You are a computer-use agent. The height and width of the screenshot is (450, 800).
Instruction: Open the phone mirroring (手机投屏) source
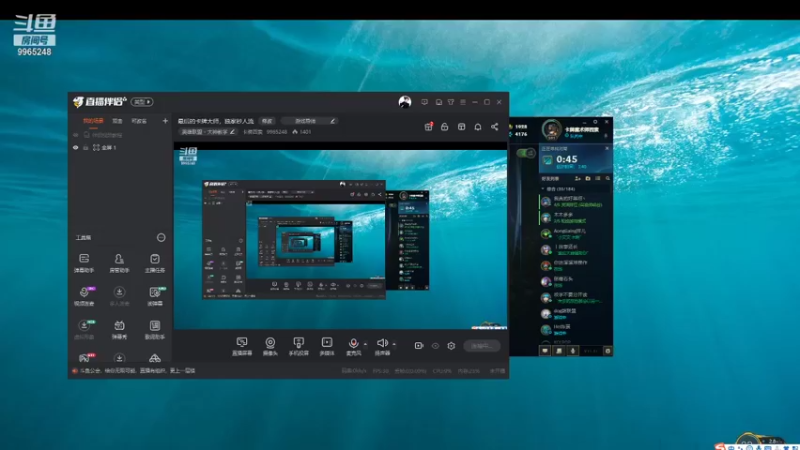298,346
